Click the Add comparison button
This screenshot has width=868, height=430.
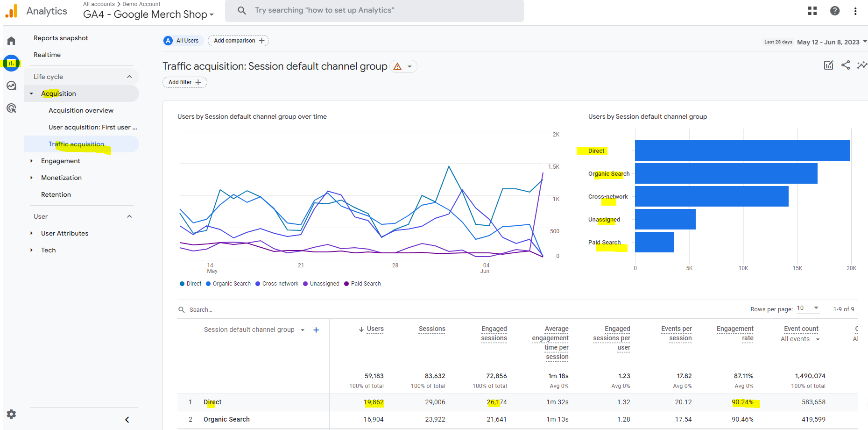238,41
